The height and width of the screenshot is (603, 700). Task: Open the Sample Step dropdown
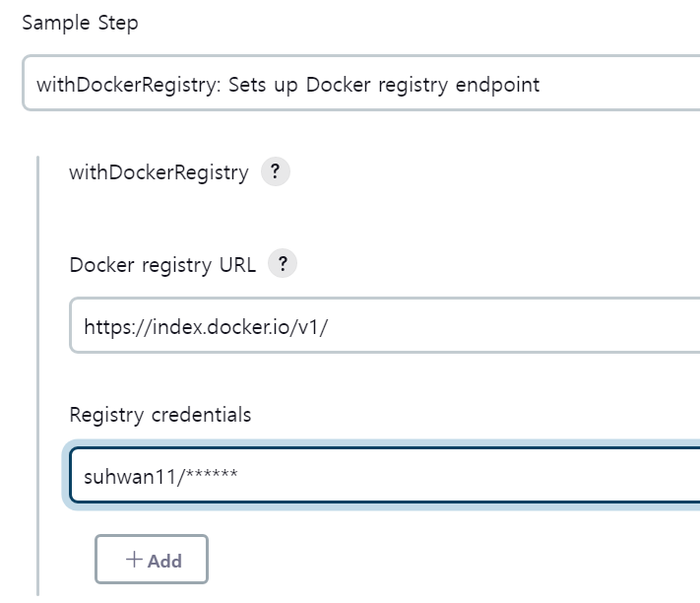pos(361,83)
